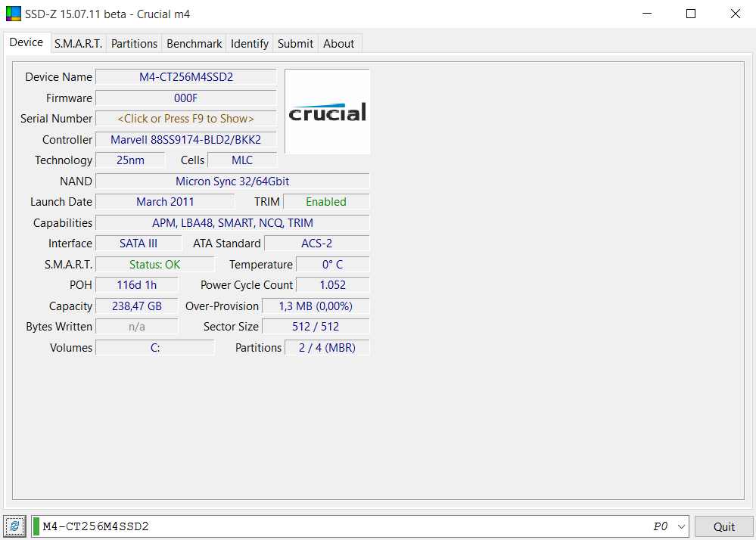756x540 pixels.
Task: Click the SSD-Z app icon in title bar
Action: pyautogui.click(x=14, y=14)
